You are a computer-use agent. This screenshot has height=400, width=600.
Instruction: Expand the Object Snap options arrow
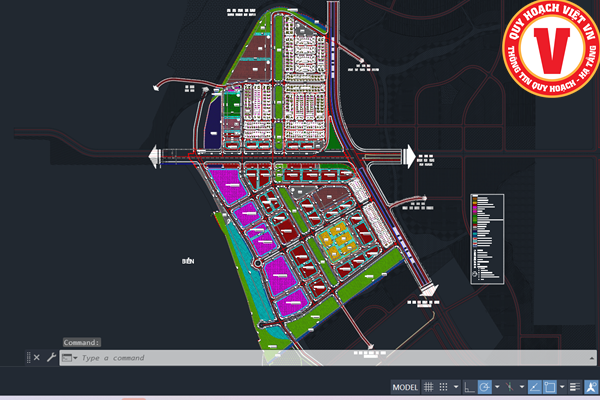(x=562, y=387)
